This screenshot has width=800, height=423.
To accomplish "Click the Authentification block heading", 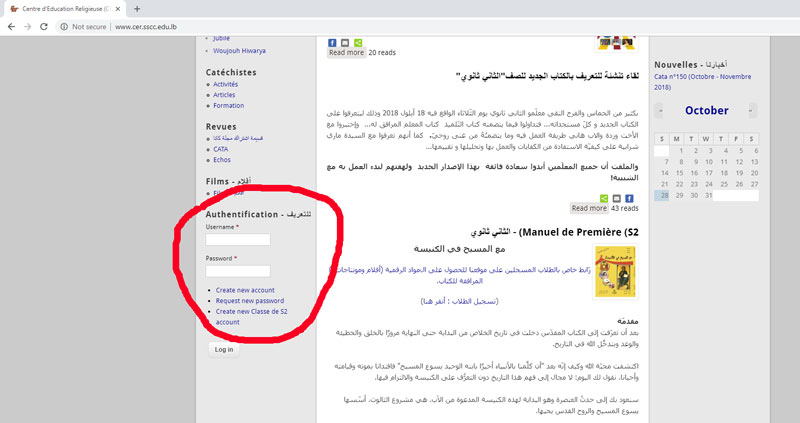I will click(x=258, y=214).
